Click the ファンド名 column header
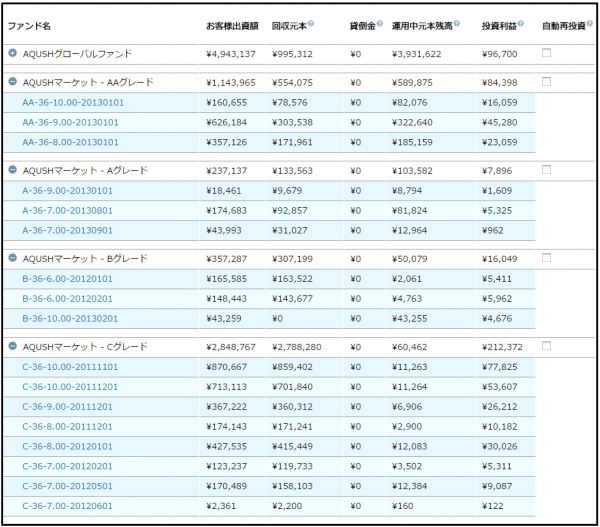Screen dimensions: 600x527 click(29, 26)
